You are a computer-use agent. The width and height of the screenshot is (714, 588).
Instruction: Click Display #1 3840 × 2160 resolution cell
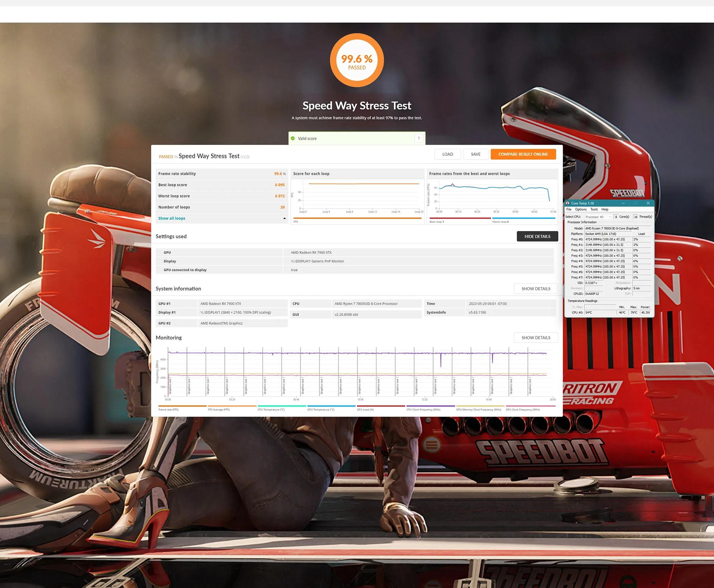243,312
